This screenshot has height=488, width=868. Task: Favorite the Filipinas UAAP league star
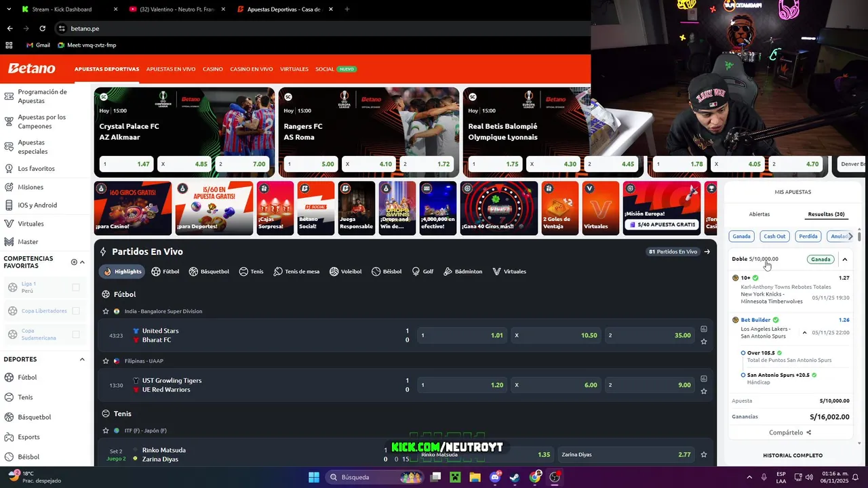[x=106, y=361]
